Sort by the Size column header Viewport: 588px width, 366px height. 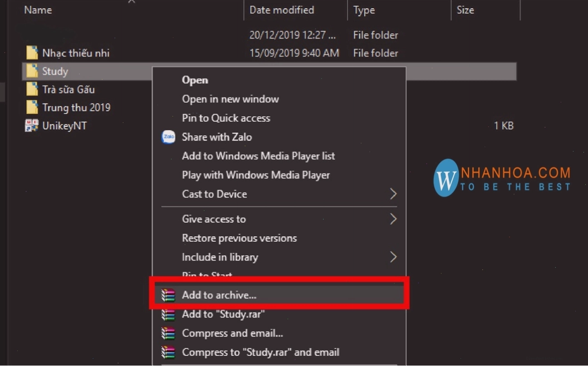tap(465, 10)
